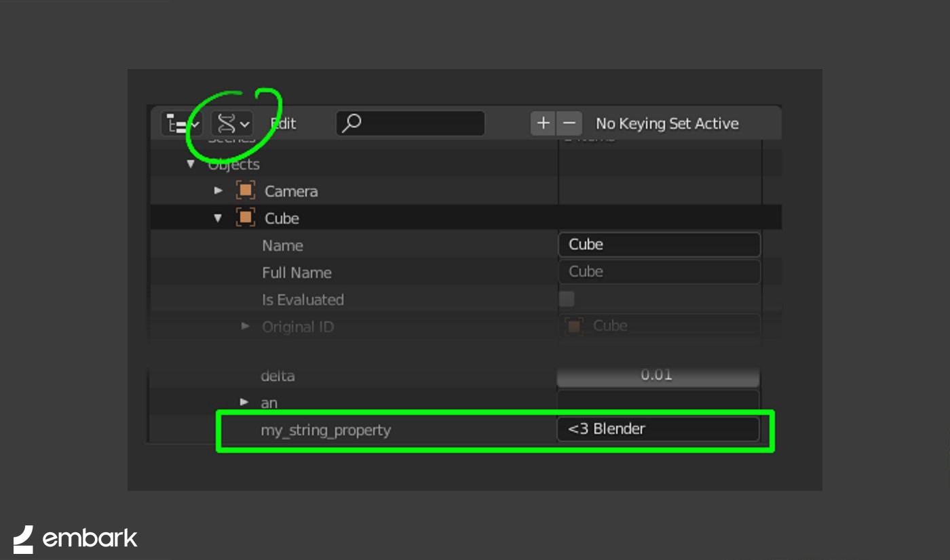Image resolution: width=950 pixels, height=560 pixels.
Task: Open the Data API display mode dropdown
Action: point(232,124)
